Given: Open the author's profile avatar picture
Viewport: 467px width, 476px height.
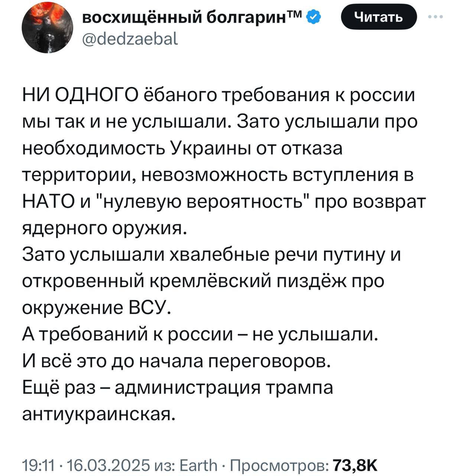Looking at the screenshot, I should pos(47,28).
